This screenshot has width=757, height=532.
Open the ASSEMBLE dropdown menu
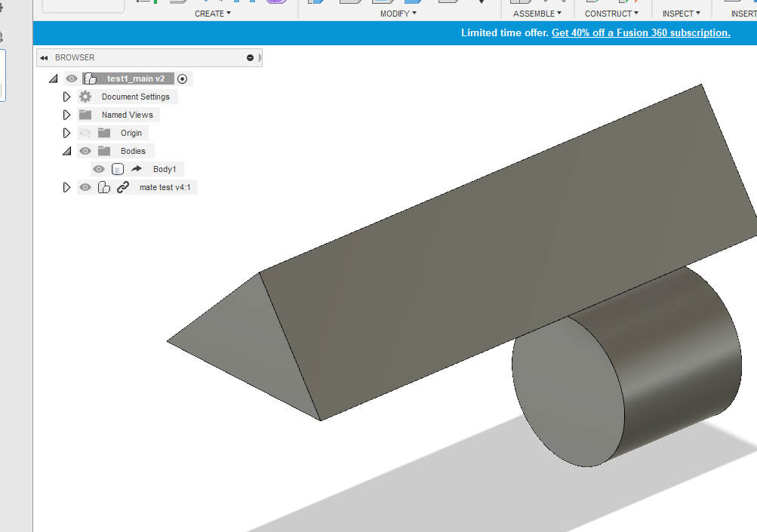tap(537, 14)
